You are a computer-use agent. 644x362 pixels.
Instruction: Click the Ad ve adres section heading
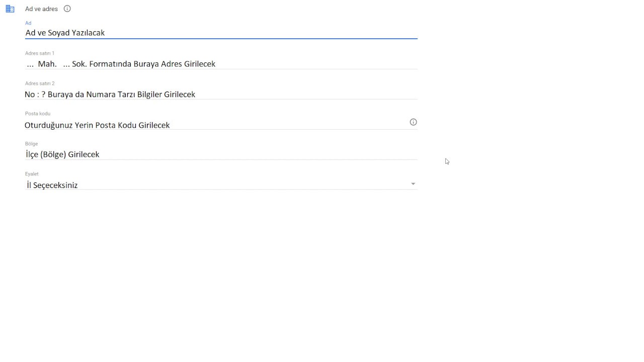tap(41, 9)
